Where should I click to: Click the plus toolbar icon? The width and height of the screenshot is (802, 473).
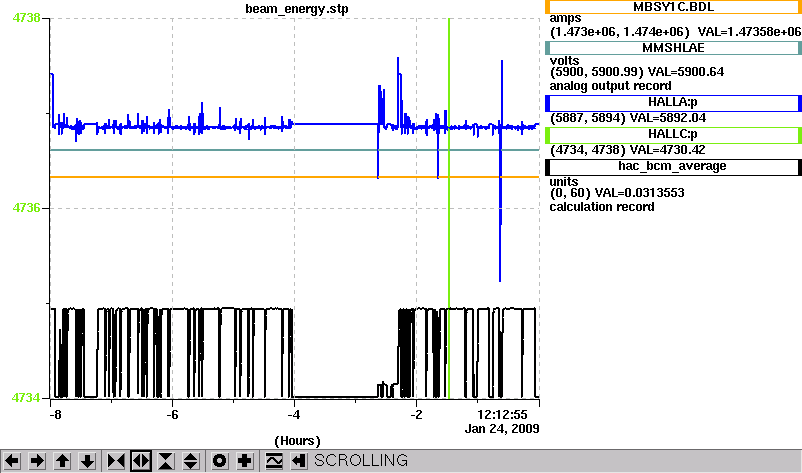(x=244, y=461)
